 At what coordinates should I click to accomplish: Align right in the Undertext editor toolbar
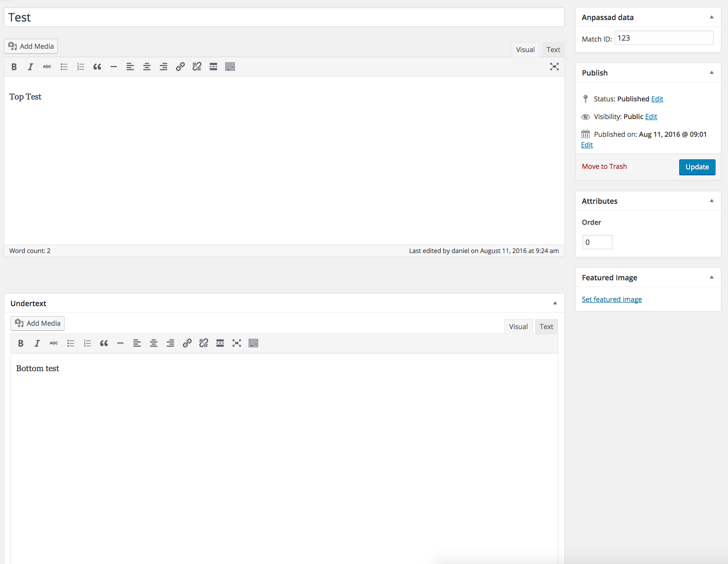click(170, 343)
